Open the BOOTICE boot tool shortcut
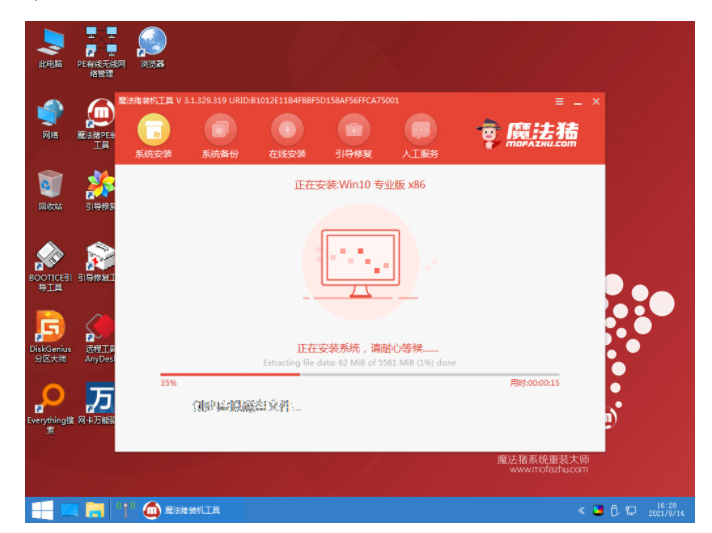Viewport: 712px width, 533px height. pyautogui.click(x=50, y=258)
